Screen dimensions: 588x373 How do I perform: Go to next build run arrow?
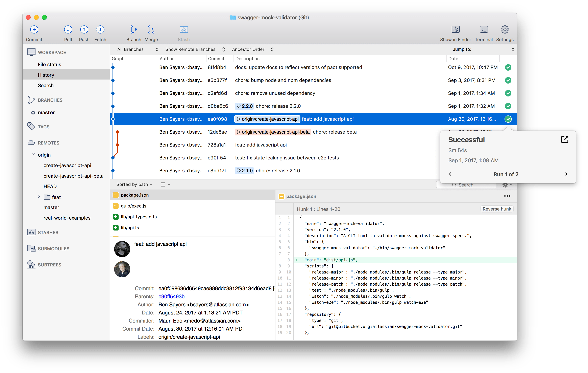(566, 174)
